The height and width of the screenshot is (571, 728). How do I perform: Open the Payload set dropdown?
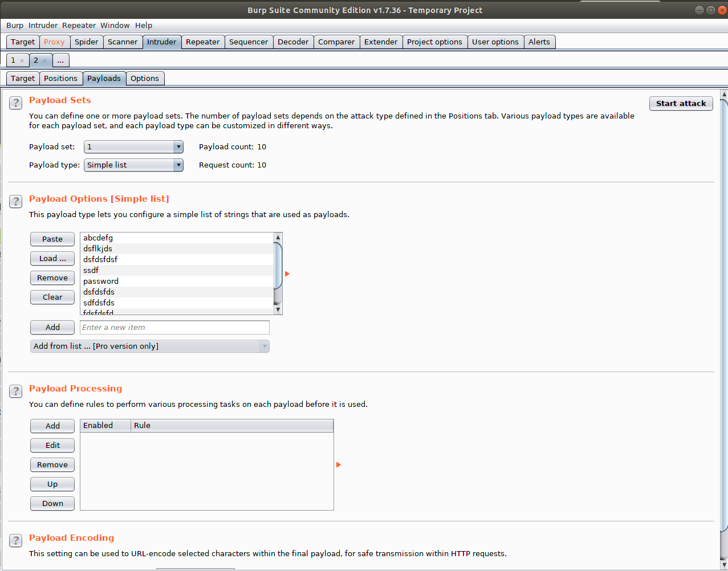tap(133, 147)
